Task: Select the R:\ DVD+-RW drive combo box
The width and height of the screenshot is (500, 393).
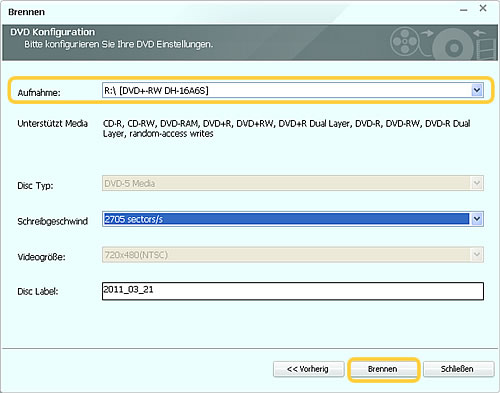Action: [x=293, y=90]
